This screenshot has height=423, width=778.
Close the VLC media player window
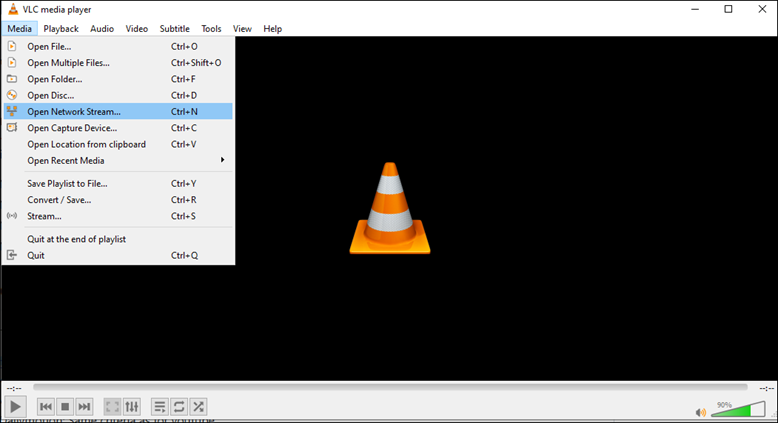coord(762,9)
